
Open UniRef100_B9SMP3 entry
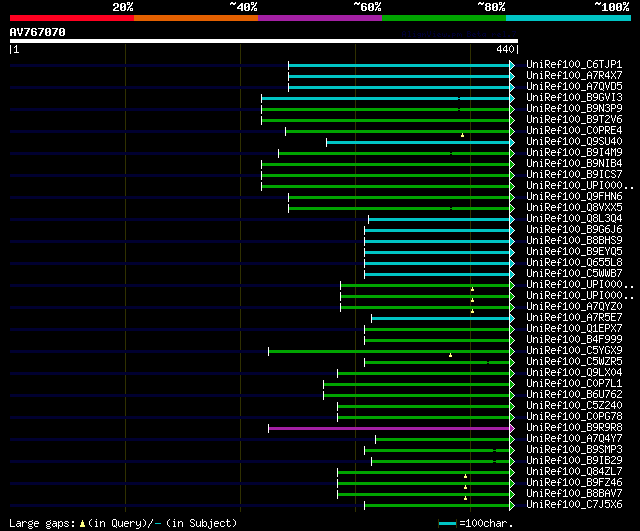coord(574,450)
